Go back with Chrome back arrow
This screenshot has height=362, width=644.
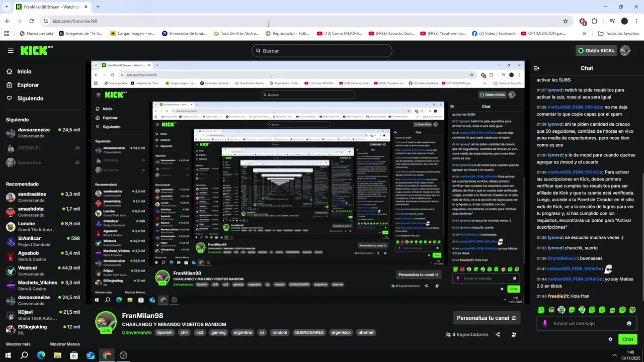pyautogui.click(x=7, y=21)
